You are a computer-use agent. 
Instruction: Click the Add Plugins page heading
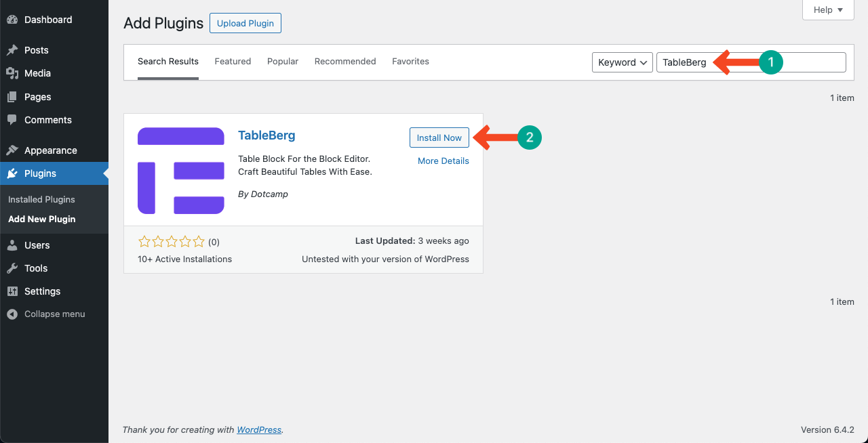point(163,23)
